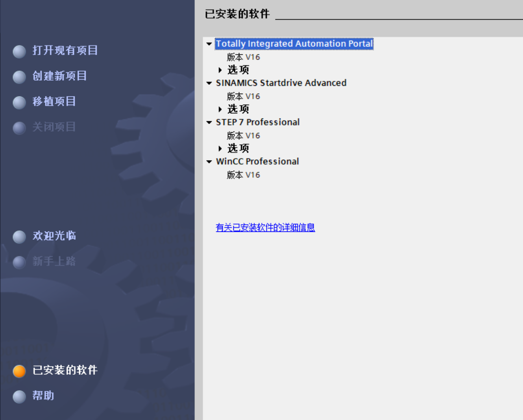Click the grayed icon beside 新手上路
523x420 pixels.
click(x=19, y=262)
